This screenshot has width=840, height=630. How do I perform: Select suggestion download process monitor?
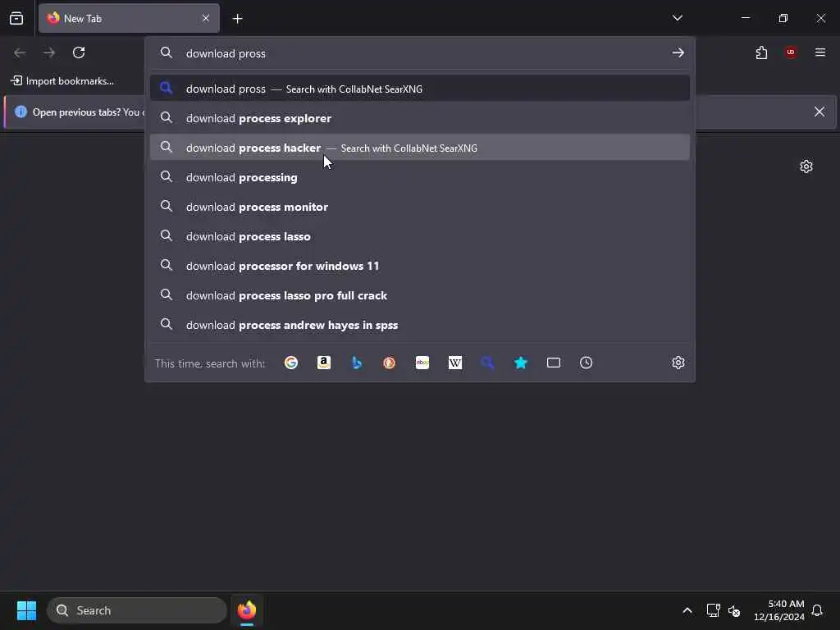pyautogui.click(x=420, y=206)
